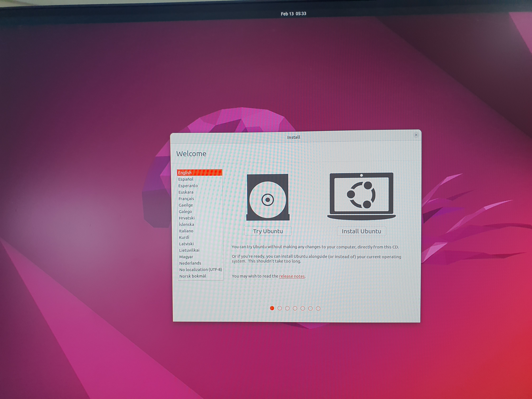Select Norsk bokmål language

point(201,276)
